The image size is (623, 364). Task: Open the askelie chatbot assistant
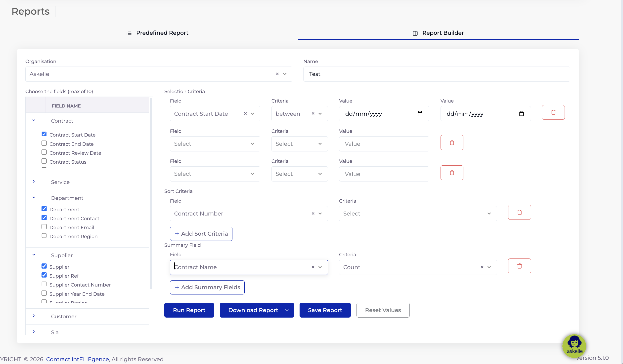tap(574, 346)
